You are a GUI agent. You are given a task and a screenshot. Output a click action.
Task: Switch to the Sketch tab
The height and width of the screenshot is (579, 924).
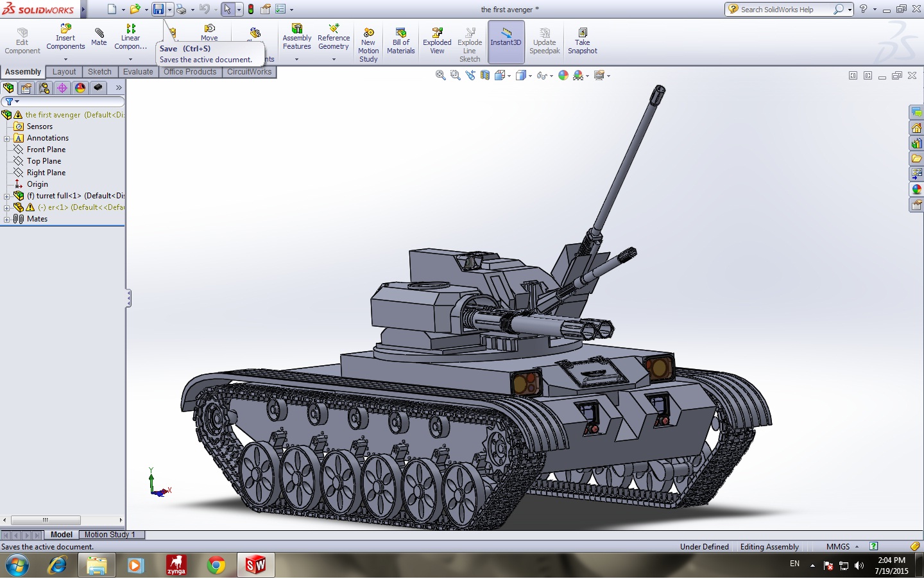(x=99, y=72)
